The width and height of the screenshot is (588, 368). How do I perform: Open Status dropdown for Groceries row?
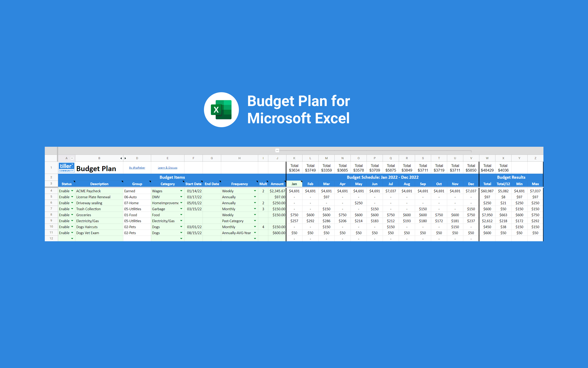[72, 215]
